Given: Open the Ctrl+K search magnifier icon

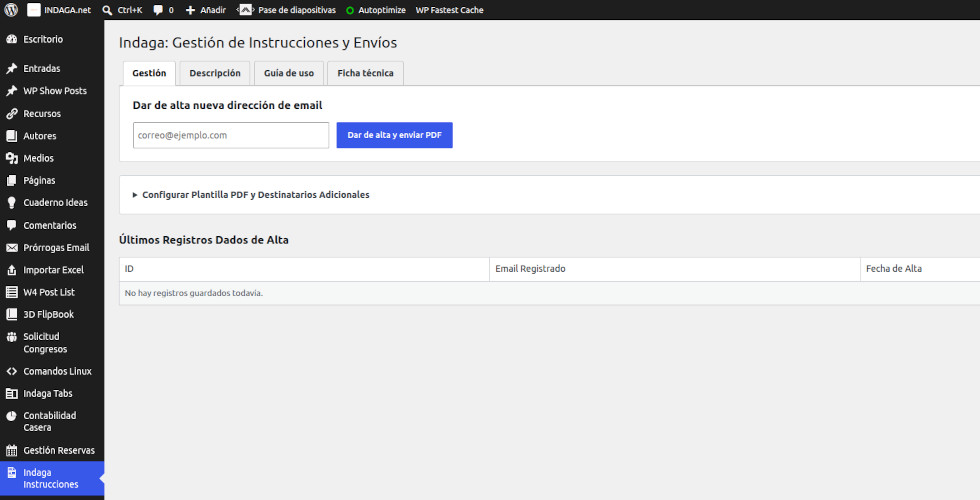Looking at the screenshot, I should (x=108, y=10).
